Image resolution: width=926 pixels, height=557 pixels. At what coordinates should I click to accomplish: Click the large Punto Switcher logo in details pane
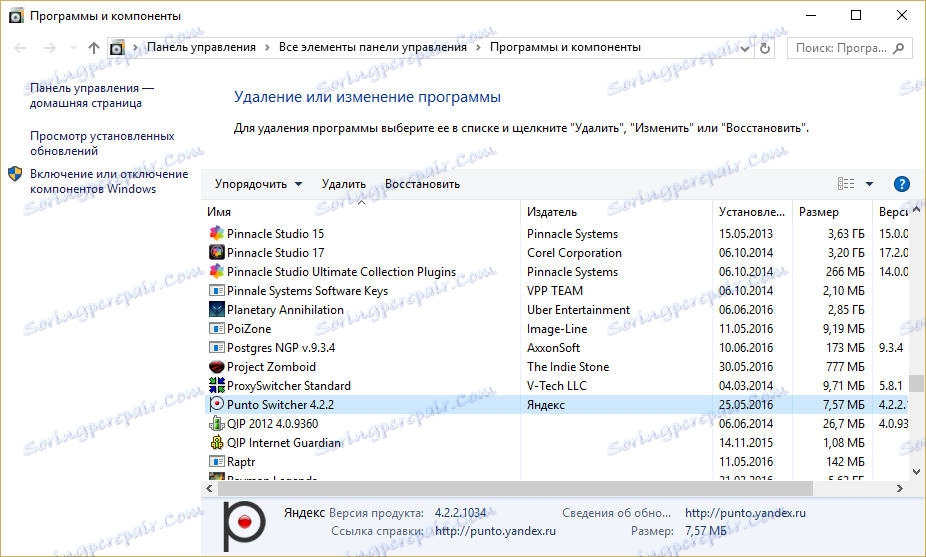coord(244,525)
